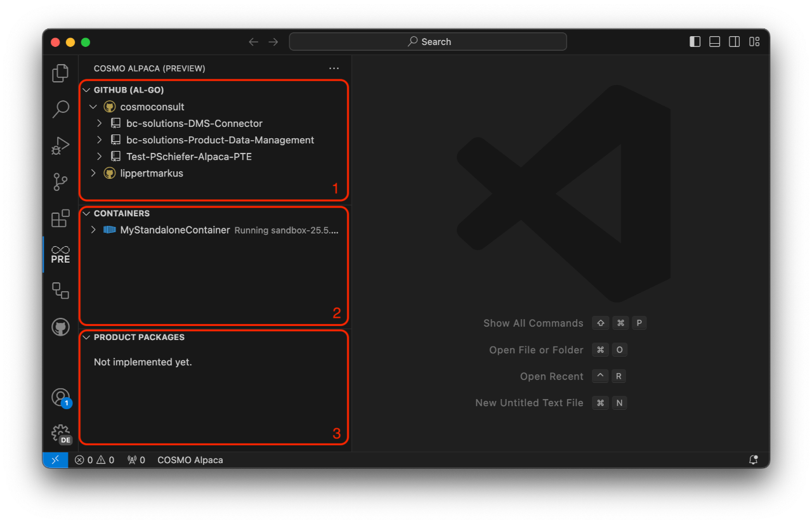Expand the MyStandaloneContainer entry
Viewport: 812px width, 524px height.
pyautogui.click(x=93, y=230)
